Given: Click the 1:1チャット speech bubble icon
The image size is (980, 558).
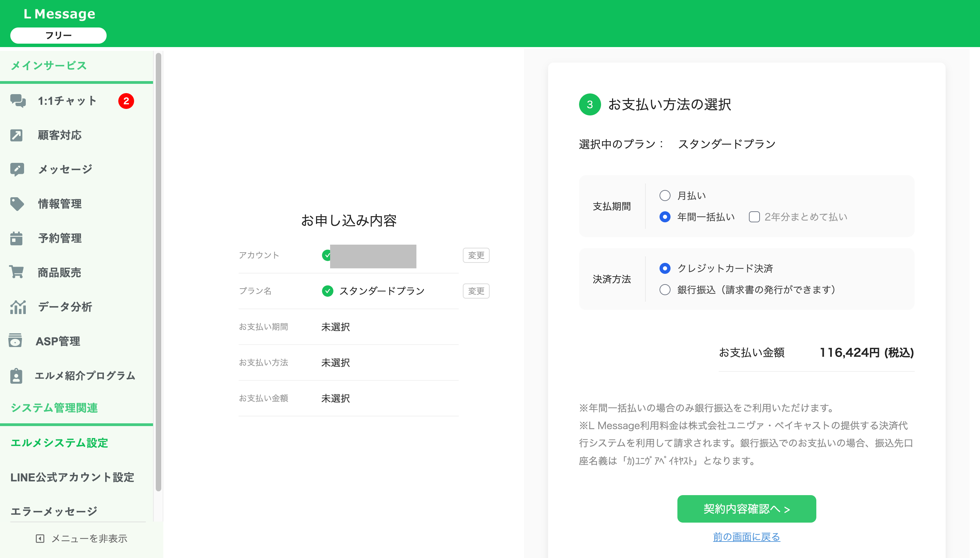Looking at the screenshot, I should point(18,101).
